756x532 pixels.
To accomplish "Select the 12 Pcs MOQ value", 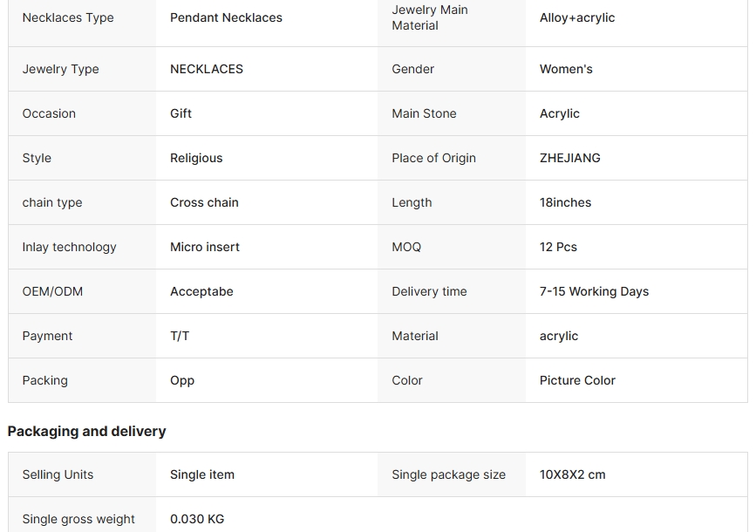I will tap(558, 247).
